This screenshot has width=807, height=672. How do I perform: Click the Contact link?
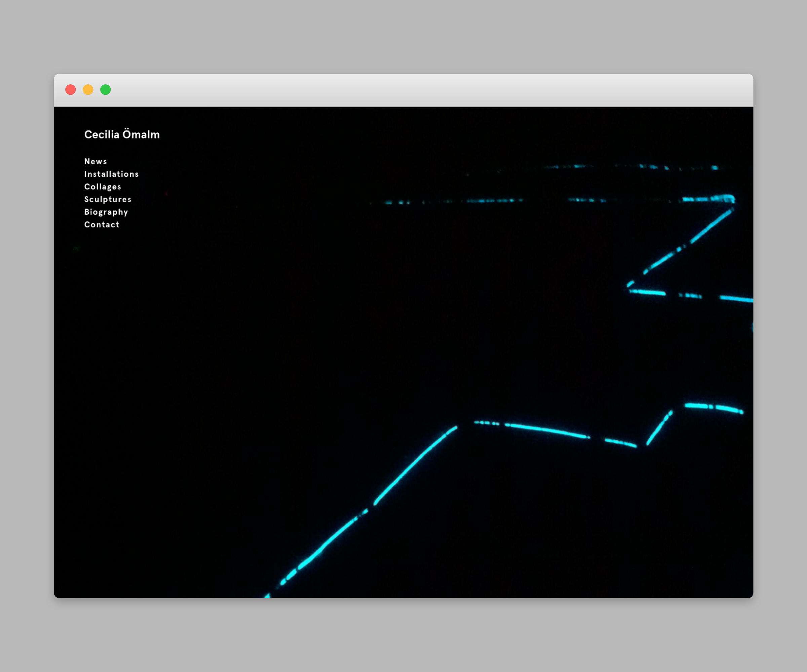102,225
